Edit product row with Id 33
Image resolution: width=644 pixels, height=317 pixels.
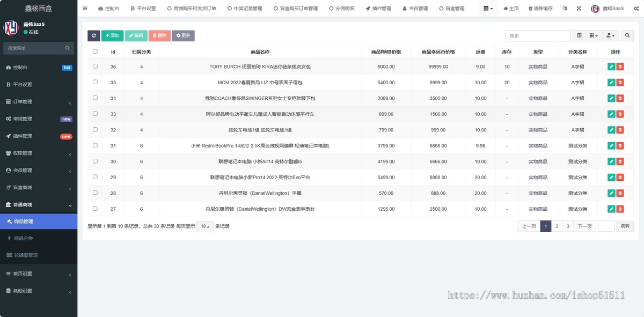coord(611,114)
